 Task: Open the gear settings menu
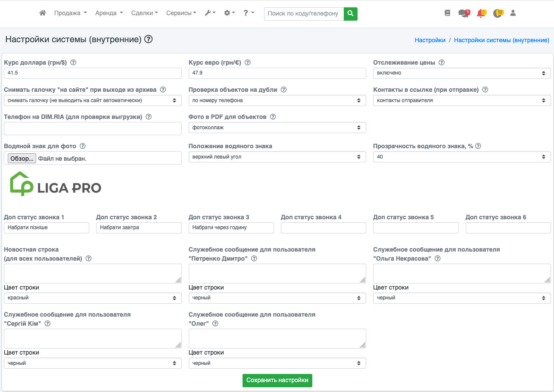(x=229, y=13)
